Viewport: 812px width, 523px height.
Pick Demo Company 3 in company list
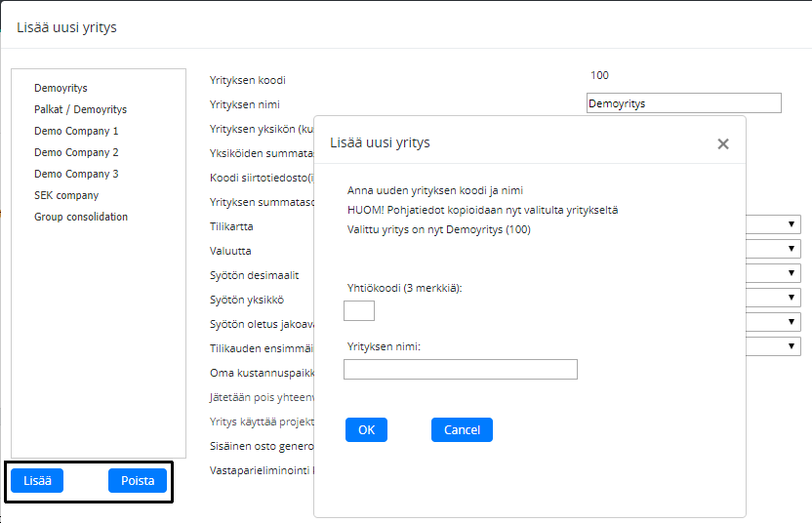tap(76, 174)
